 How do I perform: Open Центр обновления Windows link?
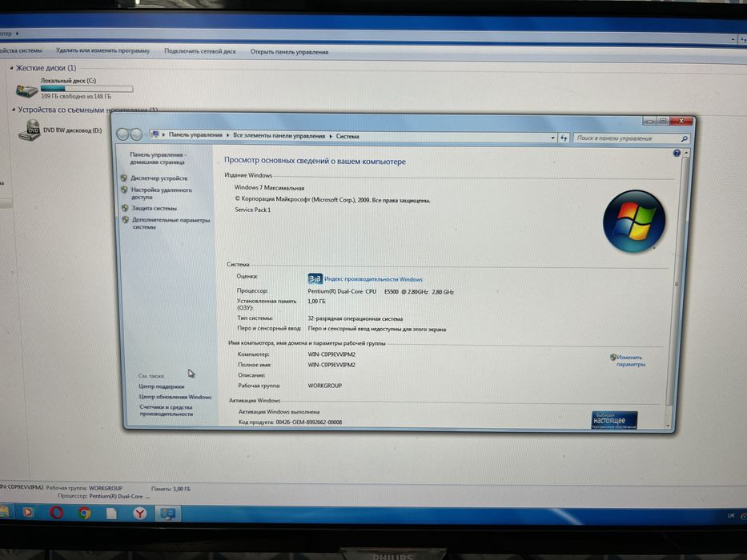[x=175, y=397]
